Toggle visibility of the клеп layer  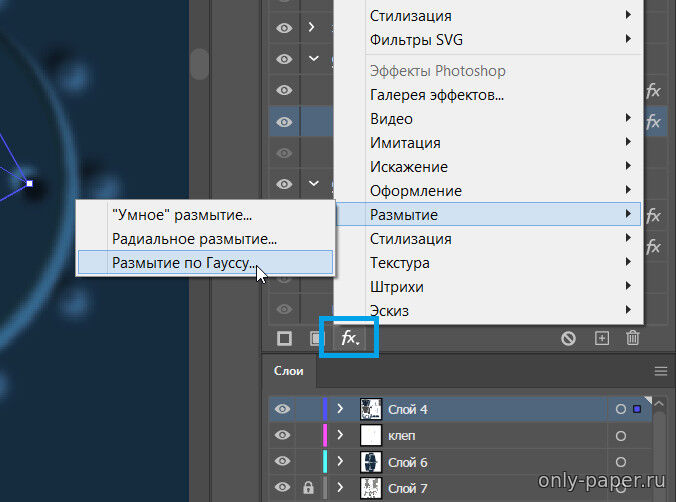click(284, 436)
